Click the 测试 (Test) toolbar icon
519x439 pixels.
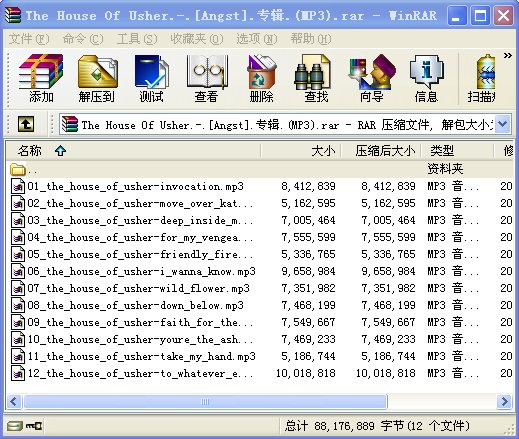point(151,79)
